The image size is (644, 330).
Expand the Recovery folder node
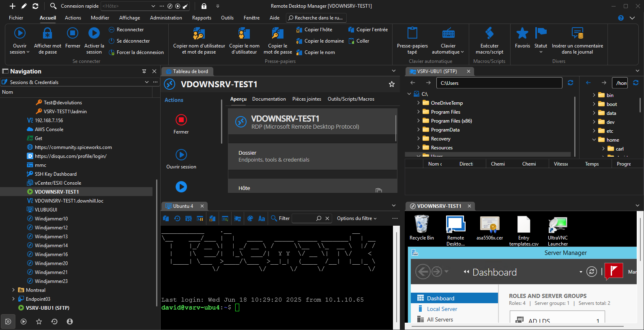(419, 138)
